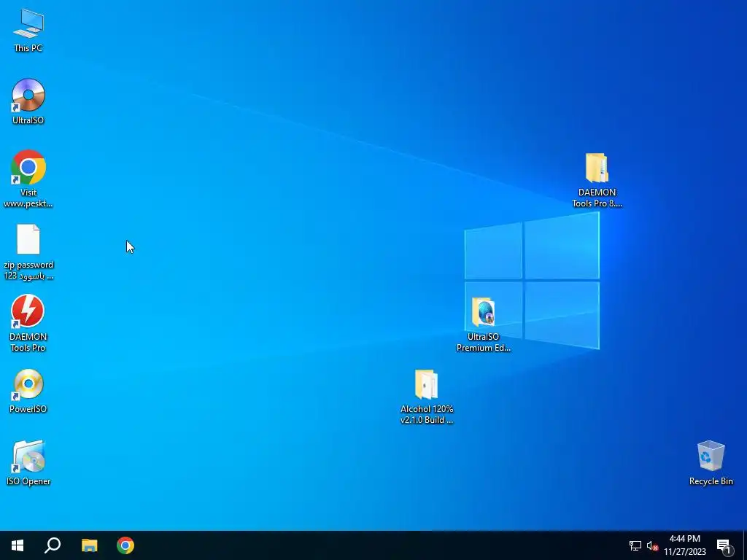Open the Windows Start menu
The height and width of the screenshot is (560, 747).
pos(18,545)
